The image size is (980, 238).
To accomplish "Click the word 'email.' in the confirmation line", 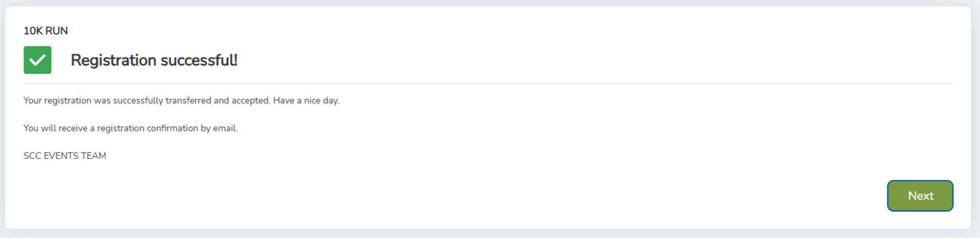I will pos(225,128).
